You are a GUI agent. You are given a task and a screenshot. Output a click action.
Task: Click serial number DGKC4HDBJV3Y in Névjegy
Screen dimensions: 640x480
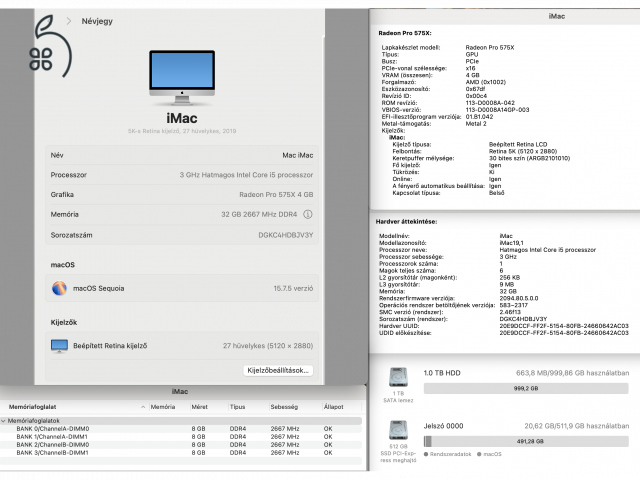coord(286,235)
